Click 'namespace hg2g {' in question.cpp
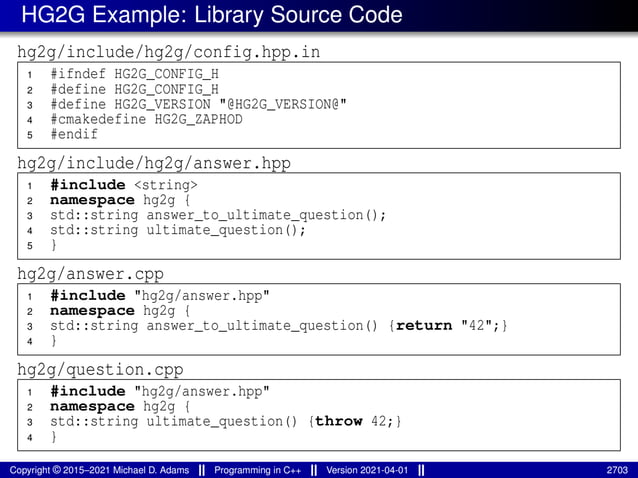The height and width of the screenshot is (478, 638). [120, 406]
